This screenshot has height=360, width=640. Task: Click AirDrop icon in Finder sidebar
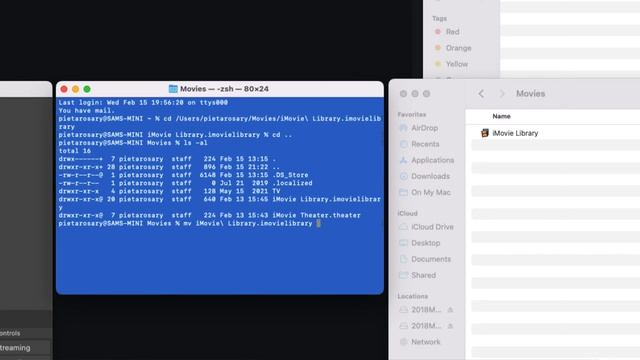pyautogui.click(x=403, y=128)
